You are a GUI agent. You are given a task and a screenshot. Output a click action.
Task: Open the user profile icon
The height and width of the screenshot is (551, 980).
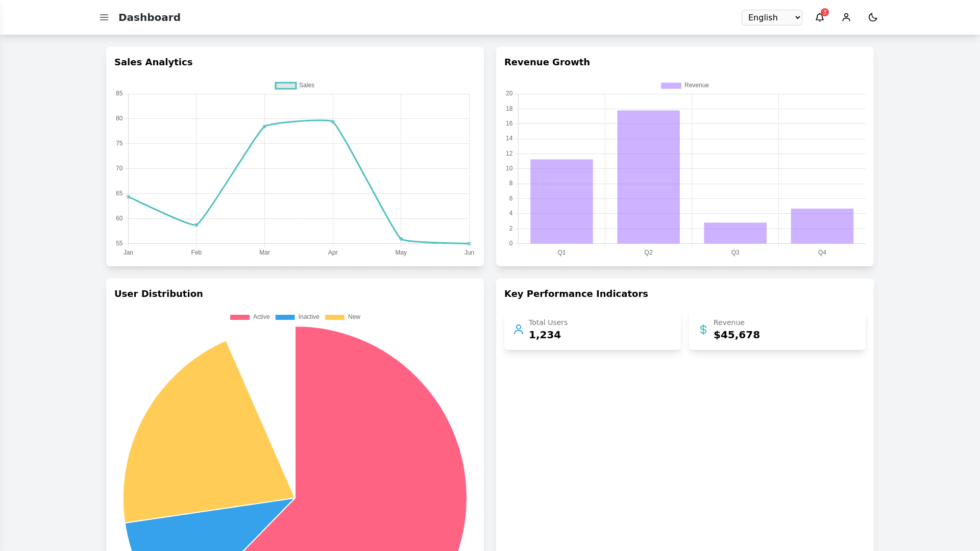click(x=846, y=17)
